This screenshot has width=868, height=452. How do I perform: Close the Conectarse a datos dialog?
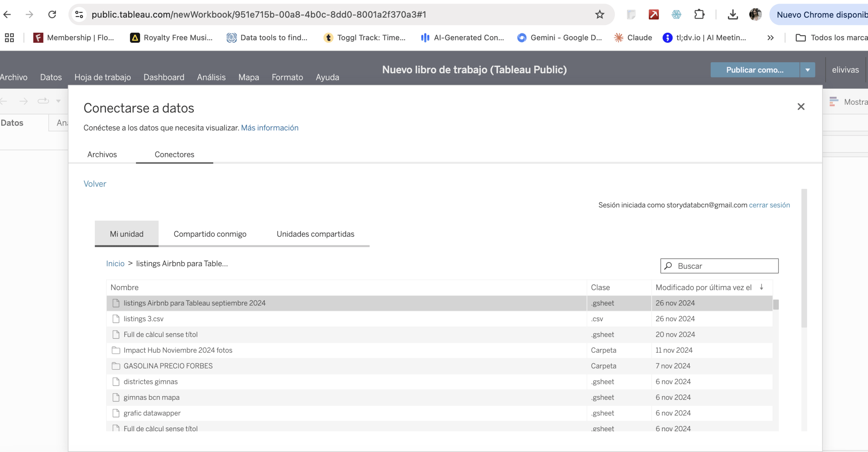click(x=801, y=107)
